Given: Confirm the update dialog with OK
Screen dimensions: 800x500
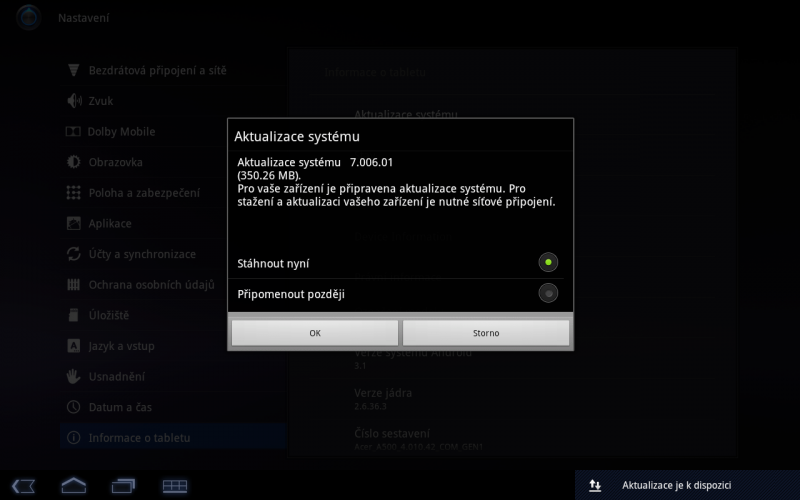Looking at the screenshot, I should 315,333.
